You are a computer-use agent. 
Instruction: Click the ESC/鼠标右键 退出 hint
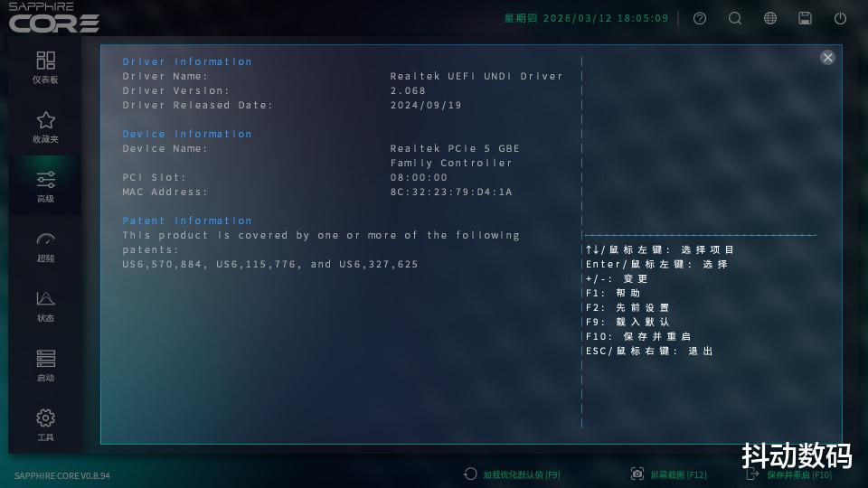click(x=649, y=351)
